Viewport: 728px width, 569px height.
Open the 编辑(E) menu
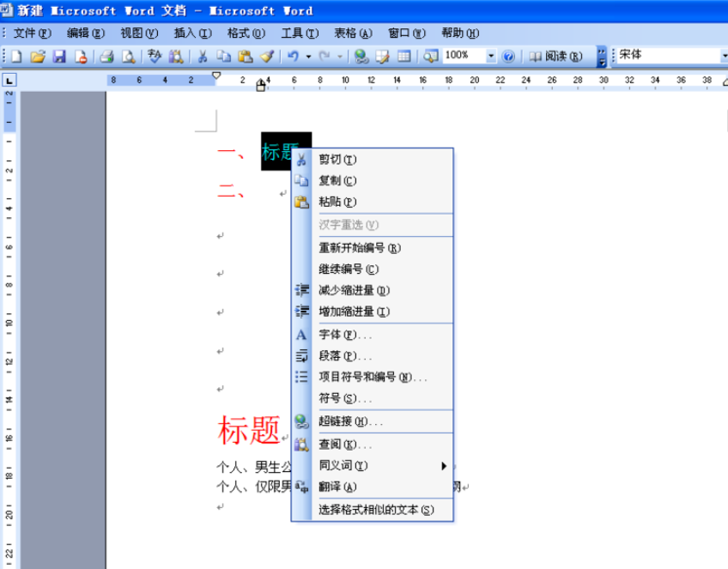point(86,33)
